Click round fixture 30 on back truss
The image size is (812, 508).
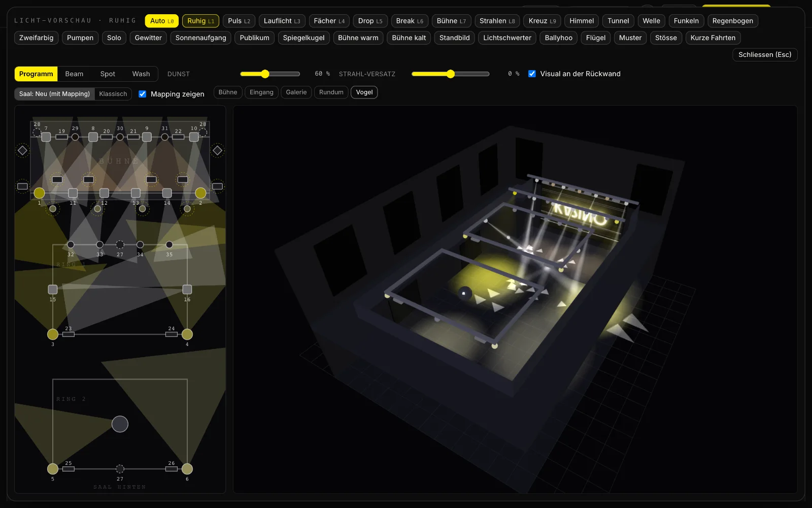[x=120, y=137]
